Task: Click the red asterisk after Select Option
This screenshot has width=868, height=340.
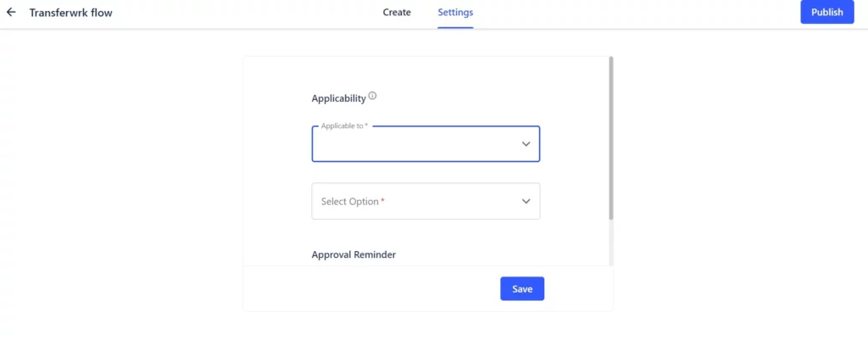Action: pyautogui.click(x=382, y=200)
